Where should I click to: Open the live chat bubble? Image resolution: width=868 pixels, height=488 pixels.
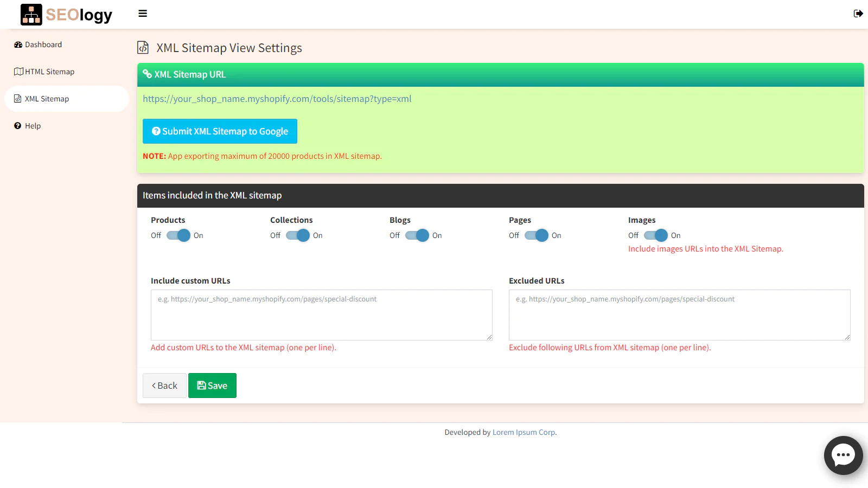pos(843,455)
